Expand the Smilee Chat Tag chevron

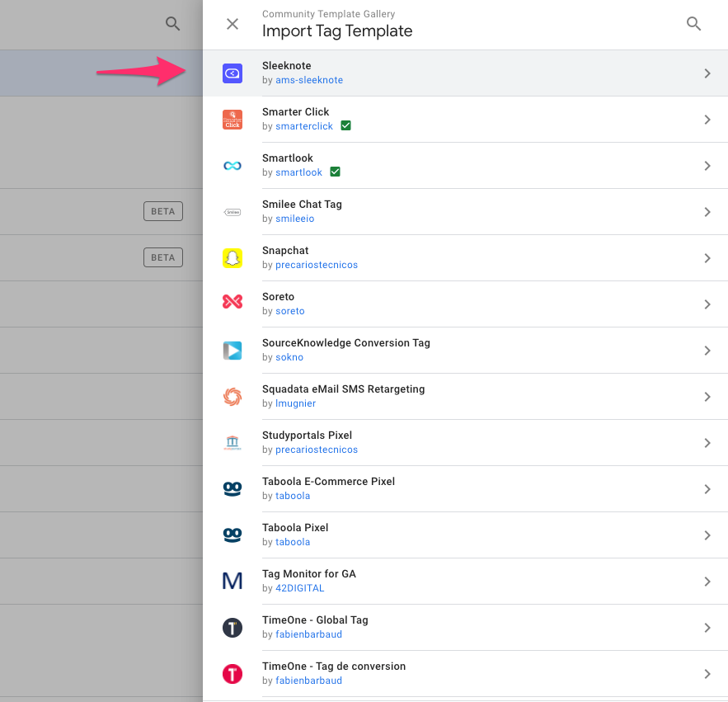pos(707,212)
